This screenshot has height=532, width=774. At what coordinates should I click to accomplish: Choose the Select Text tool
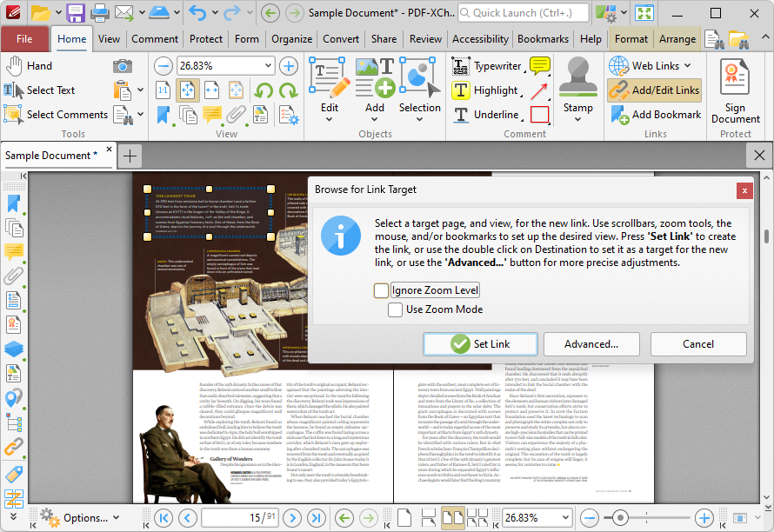coord(39,90)
